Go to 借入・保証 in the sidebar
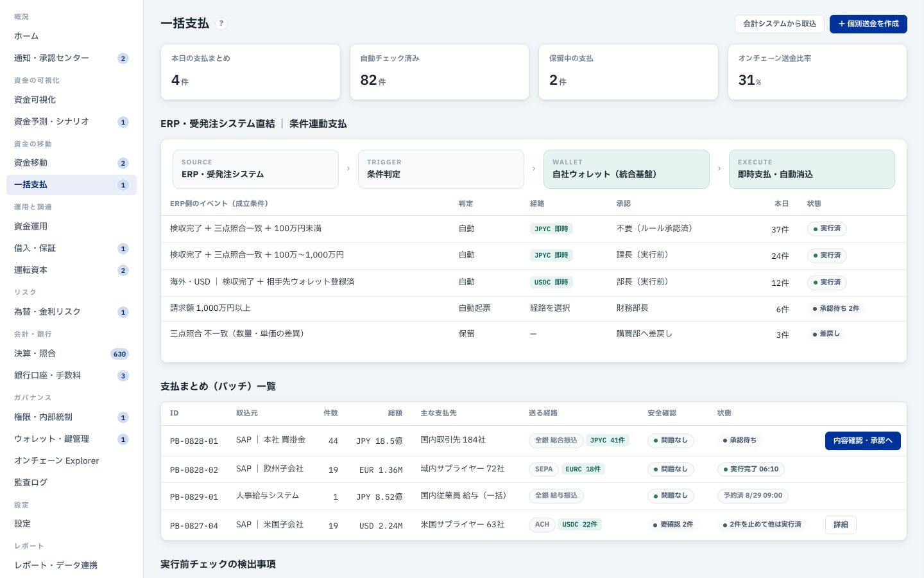The width and height of the screenshot is (924, 578). (71, 248)
